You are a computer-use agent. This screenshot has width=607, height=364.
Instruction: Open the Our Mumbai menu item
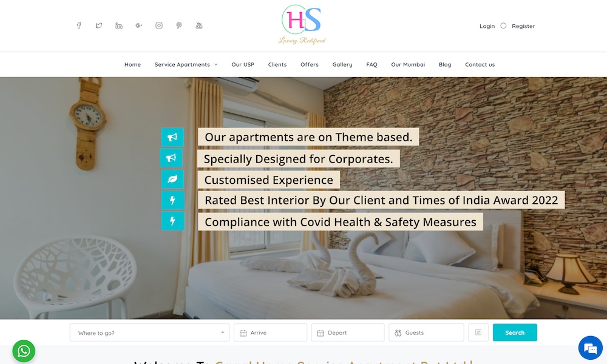coord(408,64)
